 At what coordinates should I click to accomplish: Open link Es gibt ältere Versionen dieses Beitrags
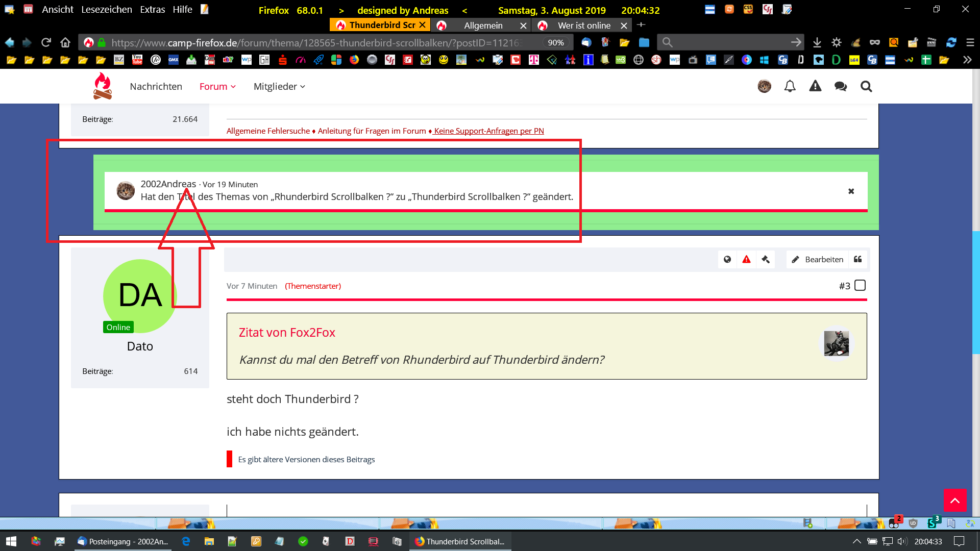[306, 459]
